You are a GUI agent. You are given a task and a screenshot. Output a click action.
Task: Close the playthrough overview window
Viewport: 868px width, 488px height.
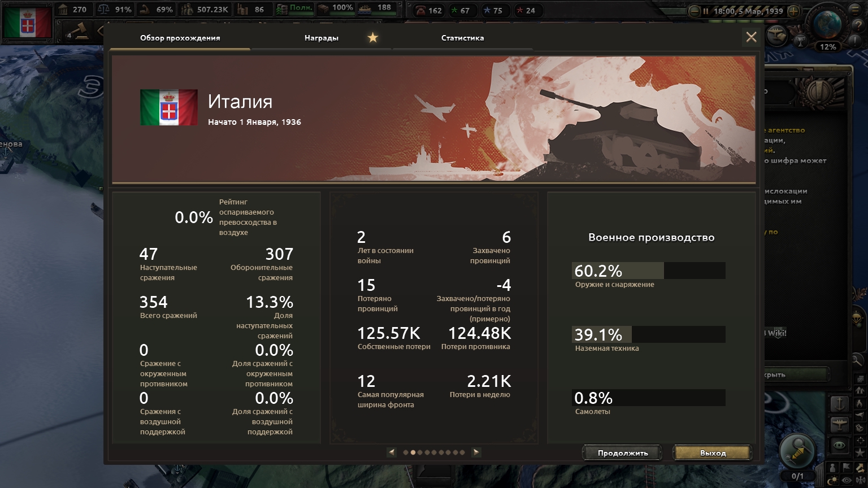[751, 37]
